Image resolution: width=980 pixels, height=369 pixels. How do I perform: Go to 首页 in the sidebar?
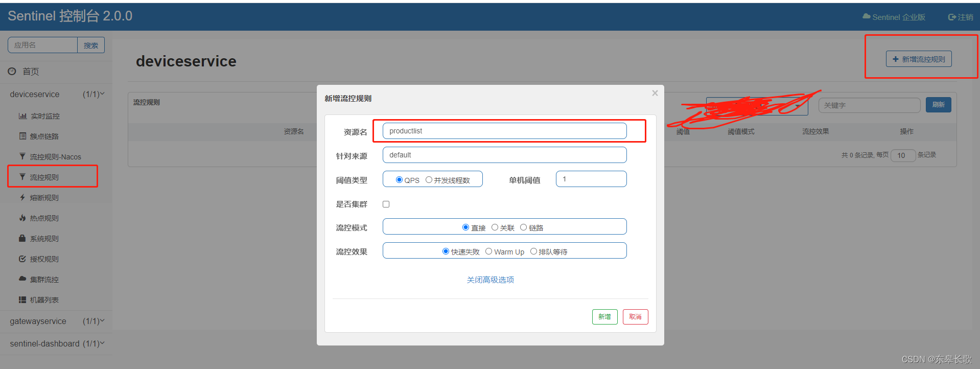click(31, 72)
